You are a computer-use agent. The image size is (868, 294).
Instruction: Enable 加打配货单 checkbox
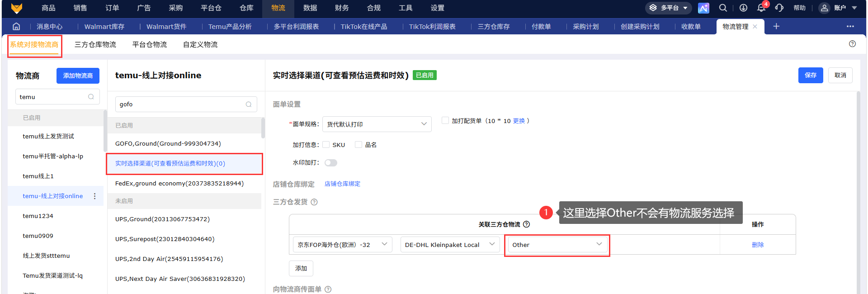coord(445,120)
